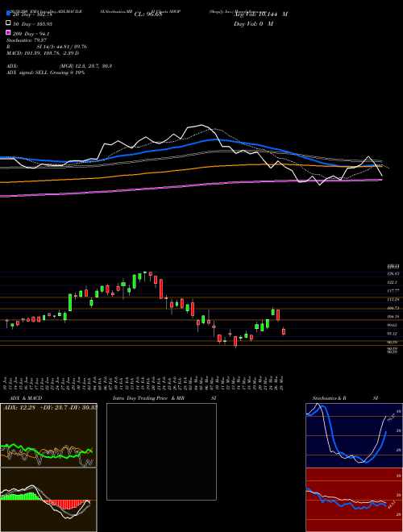Image resolution: width=403 pixels, height=532 pixels.
Task: Click the MACD values line
Action: (43, 53)
